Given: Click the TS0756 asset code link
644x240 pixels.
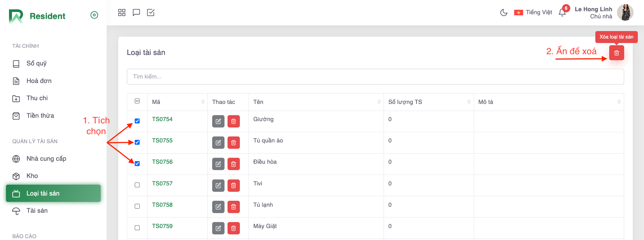Looking at the screenshot, I should (162, 162).
